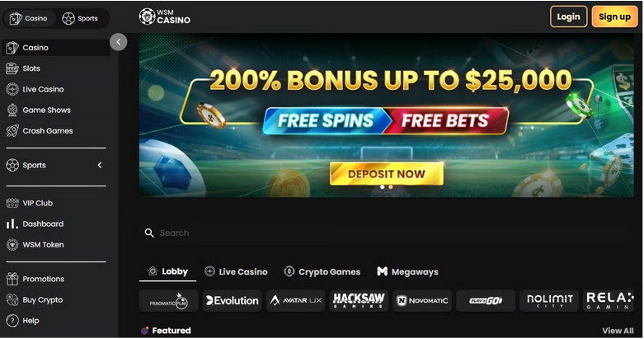Viewport: 644px width, 339px height.
Task: Click the game Search field
Action: pos(386,233)
